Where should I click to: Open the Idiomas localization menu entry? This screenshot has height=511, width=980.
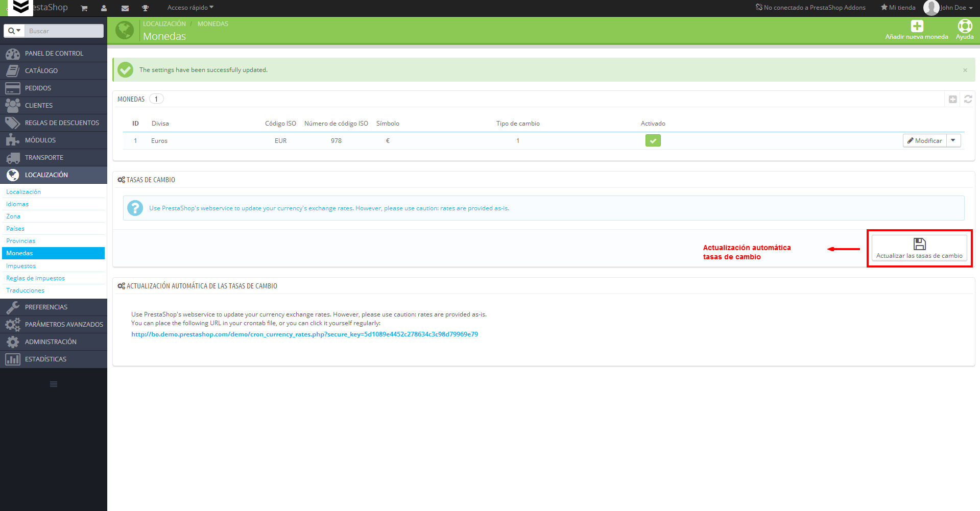(17, 204)
